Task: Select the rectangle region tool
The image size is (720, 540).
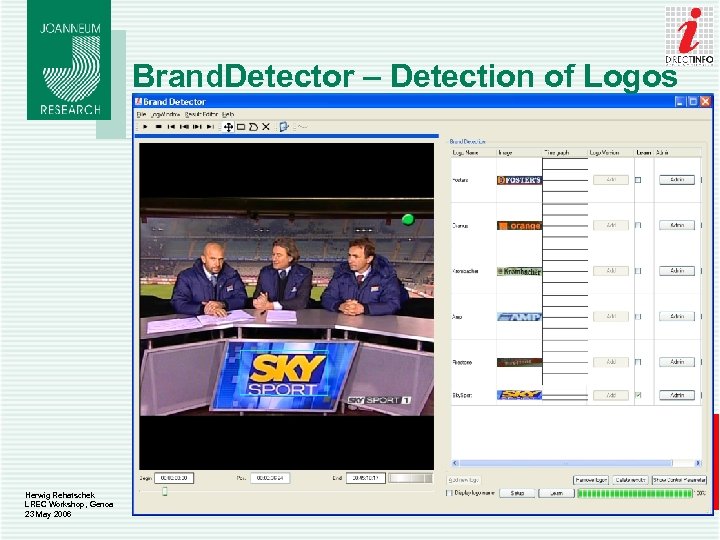Action: click(x=241, y=127)
